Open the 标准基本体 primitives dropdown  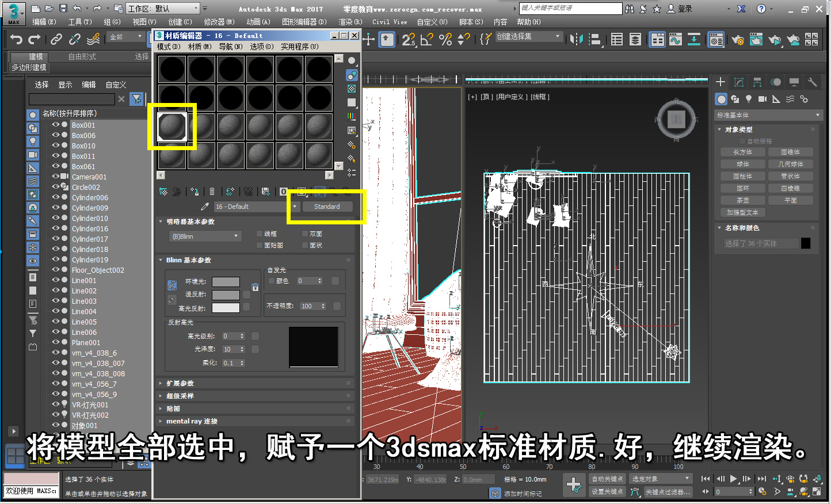tap(768, 115)
